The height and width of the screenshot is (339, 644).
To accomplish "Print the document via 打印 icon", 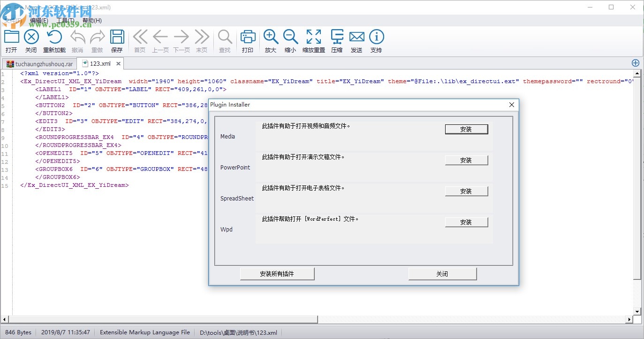I will 248,40.
